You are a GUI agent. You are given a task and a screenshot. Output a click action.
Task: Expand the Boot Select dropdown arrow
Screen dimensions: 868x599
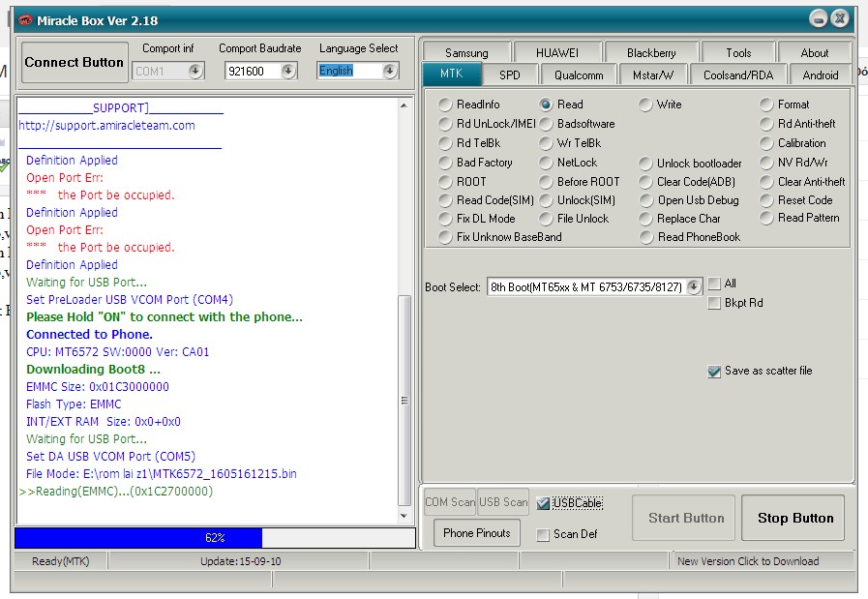click(x=694, y=286)
